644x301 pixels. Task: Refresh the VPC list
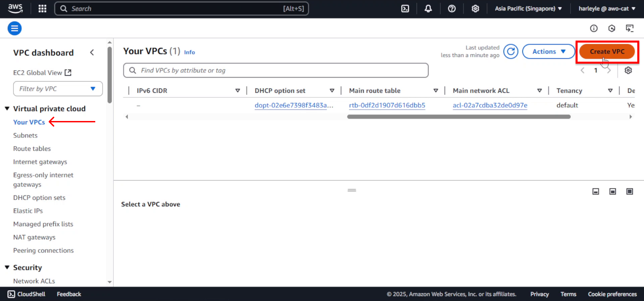(511, 52)
